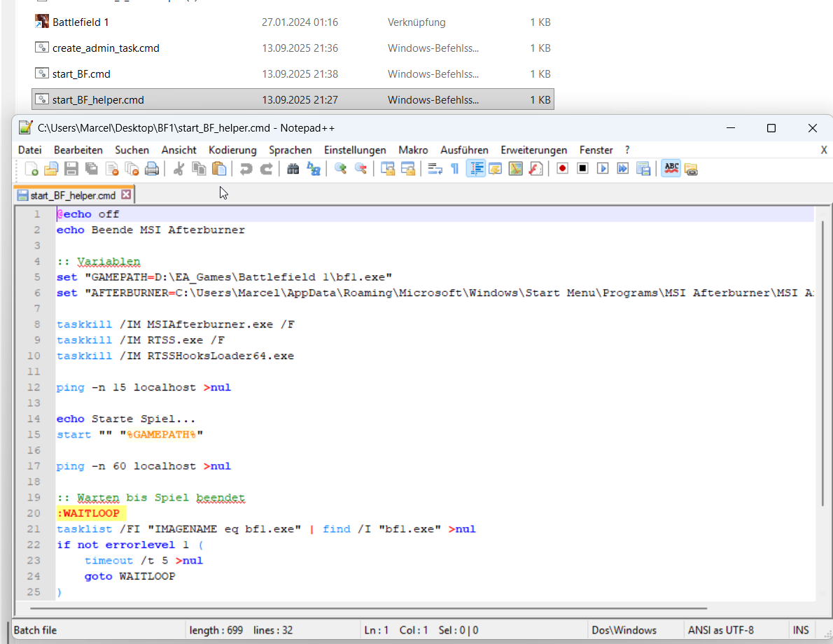Select start_BF.cmd file in Explorer

(293, 74)
